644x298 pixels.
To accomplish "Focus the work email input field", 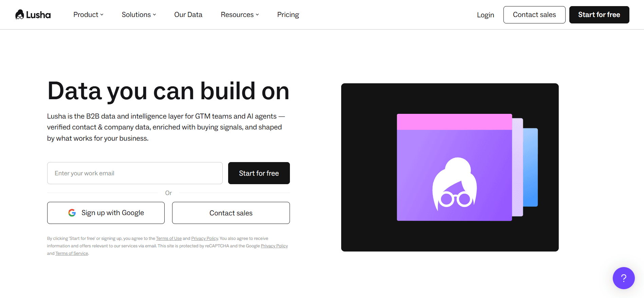I will click(x=135, y=173).
